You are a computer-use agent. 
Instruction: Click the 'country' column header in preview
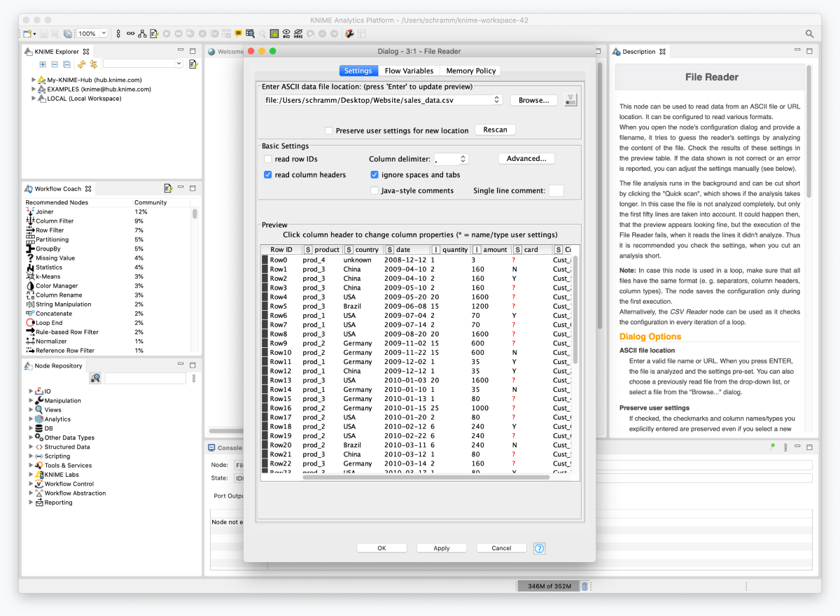click(x=362, y=250)
